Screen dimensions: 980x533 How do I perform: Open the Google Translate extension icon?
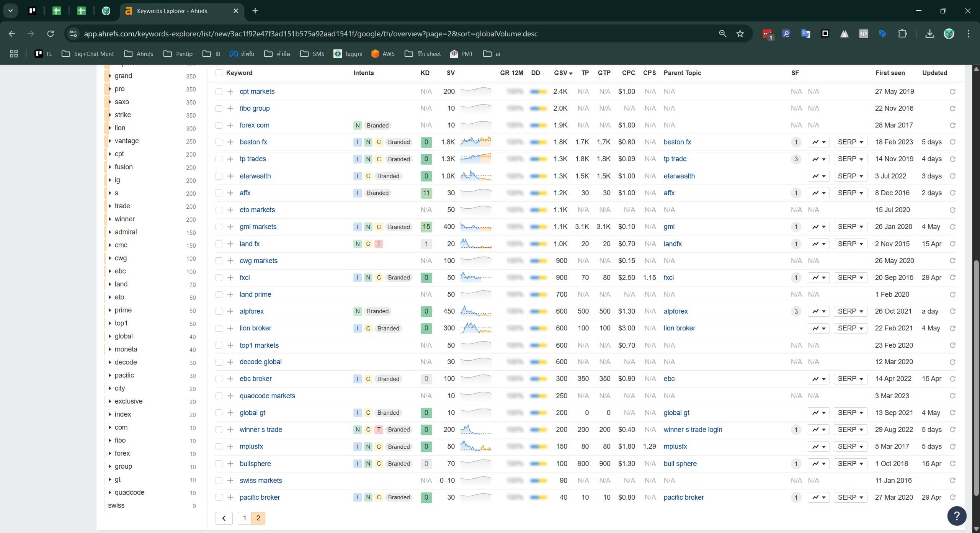pyautogui.click(x=805, y=34)
